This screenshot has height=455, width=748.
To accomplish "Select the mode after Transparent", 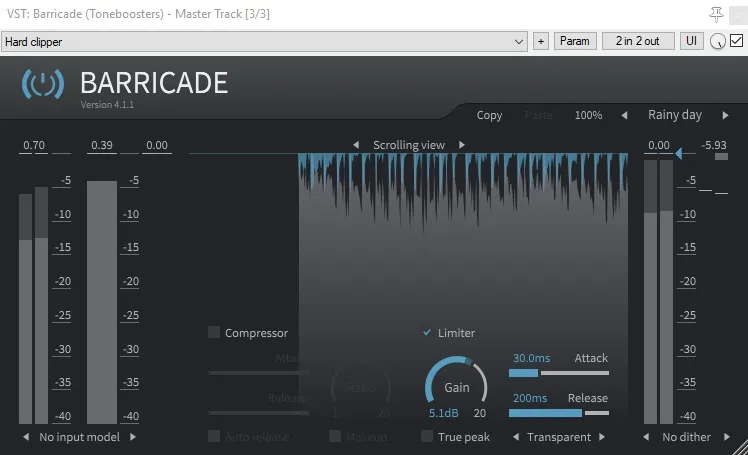I will click(602, 437).
